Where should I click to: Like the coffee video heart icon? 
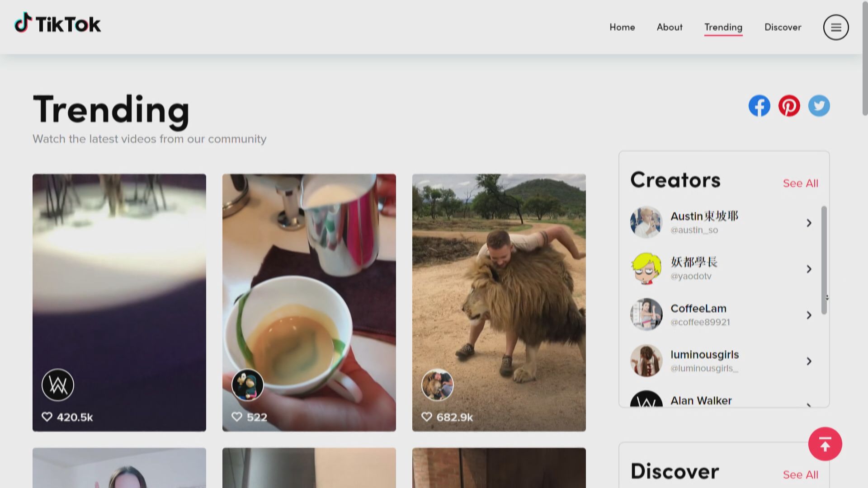237,417
